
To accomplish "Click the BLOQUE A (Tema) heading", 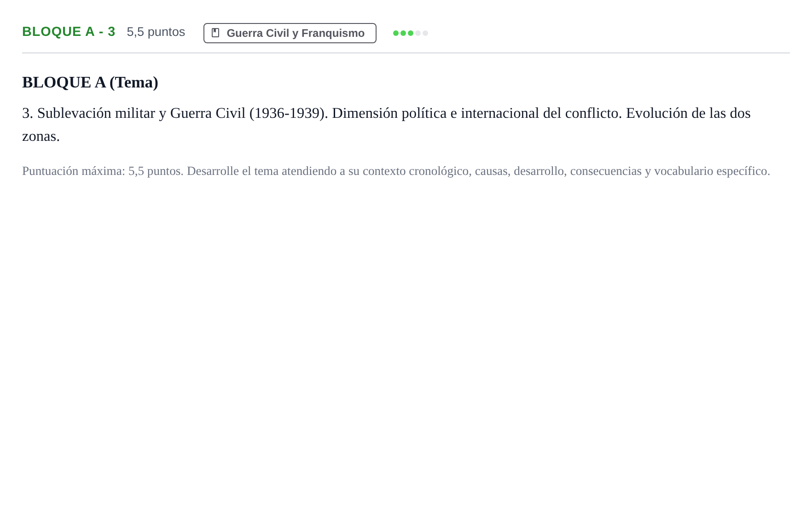I will pos(90,82).
